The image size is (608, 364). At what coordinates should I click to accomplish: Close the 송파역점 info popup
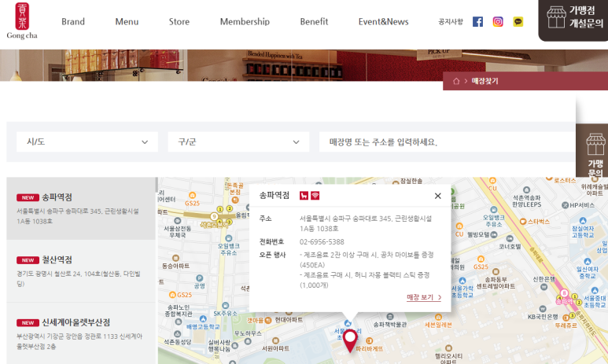point(438,196)
